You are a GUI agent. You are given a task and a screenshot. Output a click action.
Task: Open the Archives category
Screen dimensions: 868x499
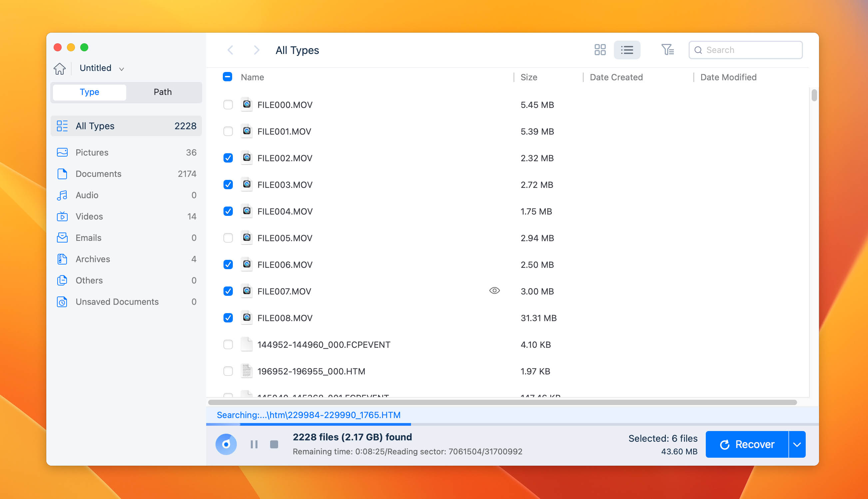pyautogui.click(x=126, y=259)
